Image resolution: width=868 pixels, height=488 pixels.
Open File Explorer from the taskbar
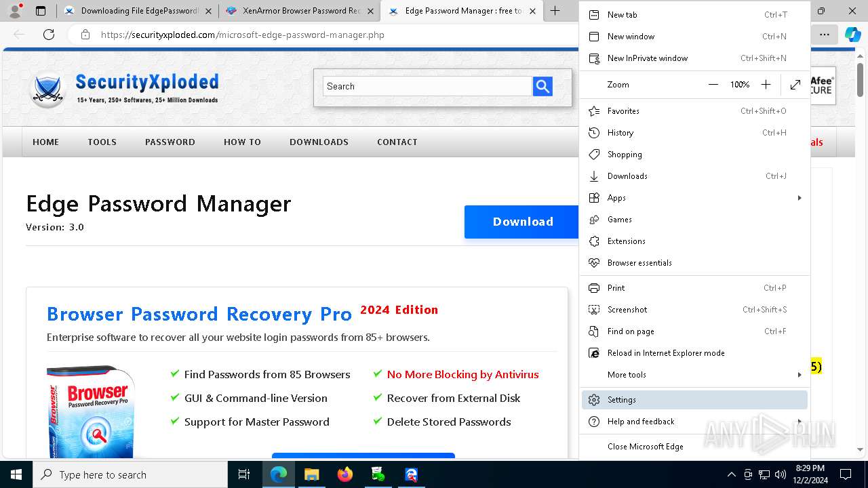point(311,474)
